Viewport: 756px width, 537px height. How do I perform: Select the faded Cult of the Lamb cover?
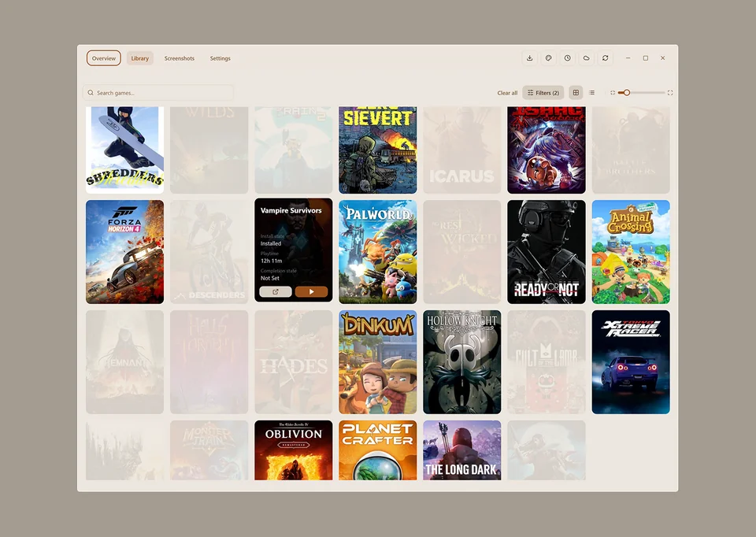click(547, 362)
